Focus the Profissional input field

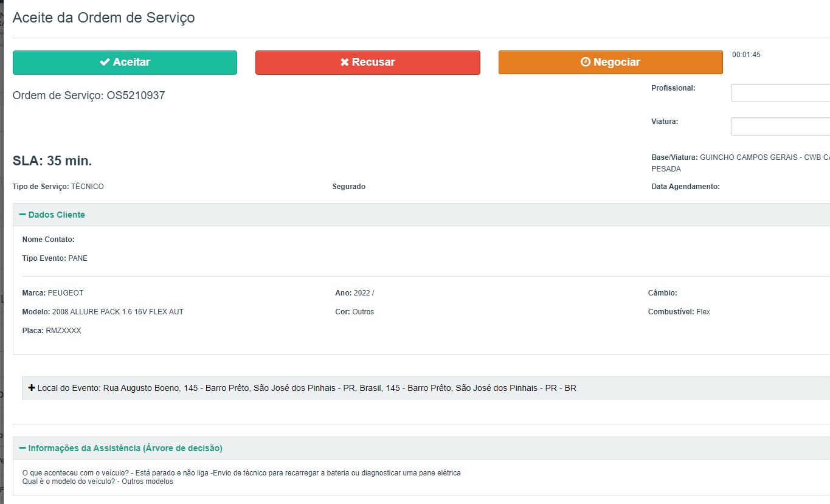pyautogui.click(x=780, y=93)
